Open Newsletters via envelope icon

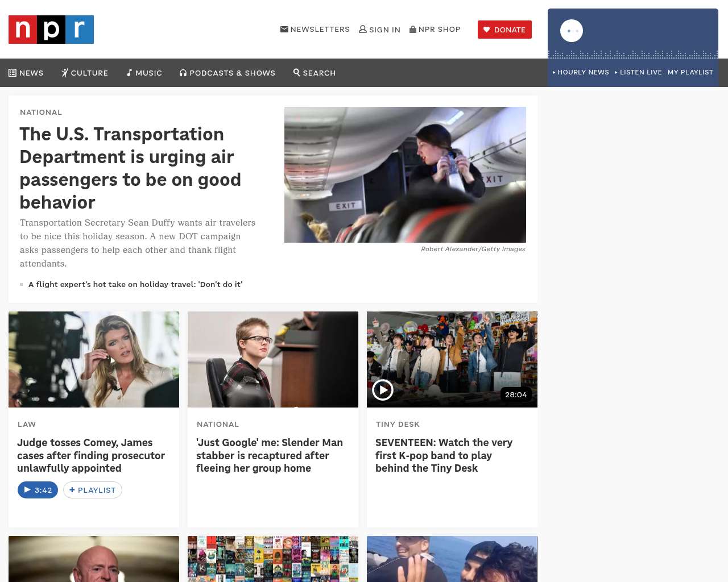point(284,29)
